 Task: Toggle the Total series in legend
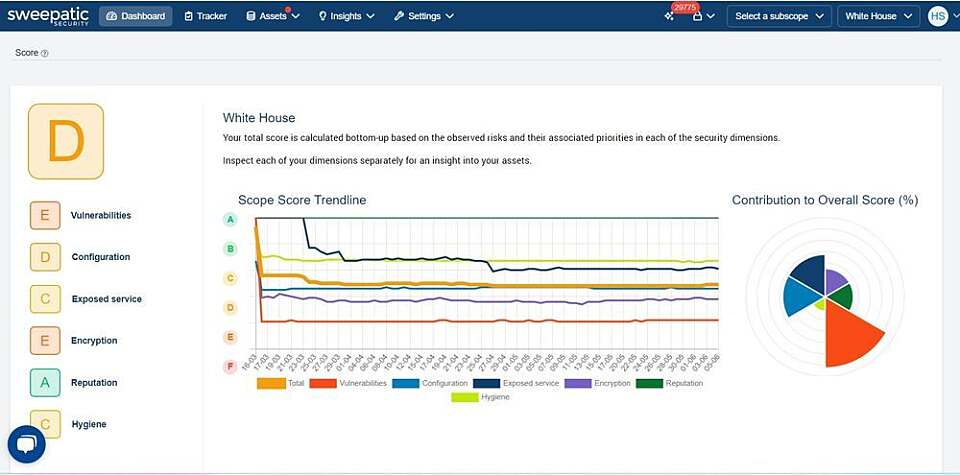pyautogui.click(x=280, y=383)
